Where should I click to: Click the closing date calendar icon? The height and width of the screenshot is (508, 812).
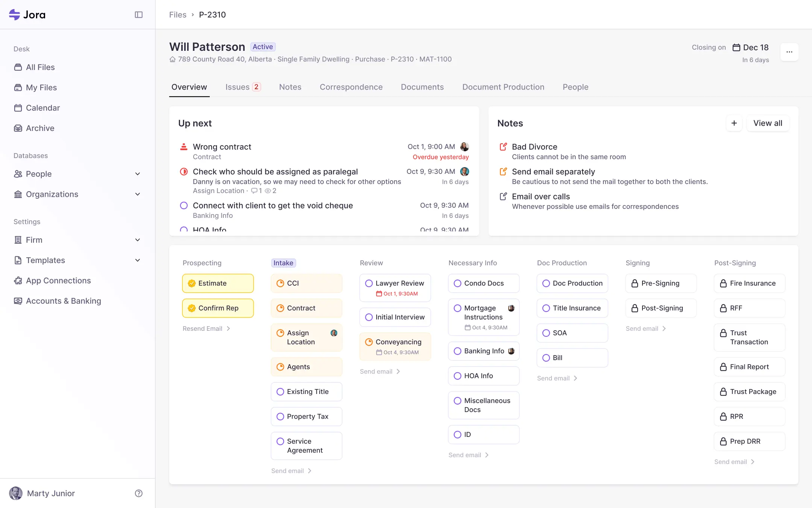(x=736, y=48)
